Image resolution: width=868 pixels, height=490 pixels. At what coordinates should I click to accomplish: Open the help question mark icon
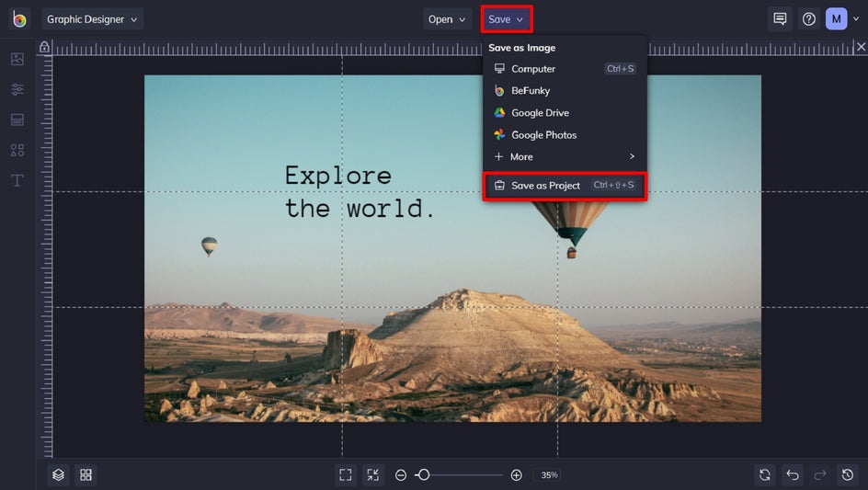809,18
